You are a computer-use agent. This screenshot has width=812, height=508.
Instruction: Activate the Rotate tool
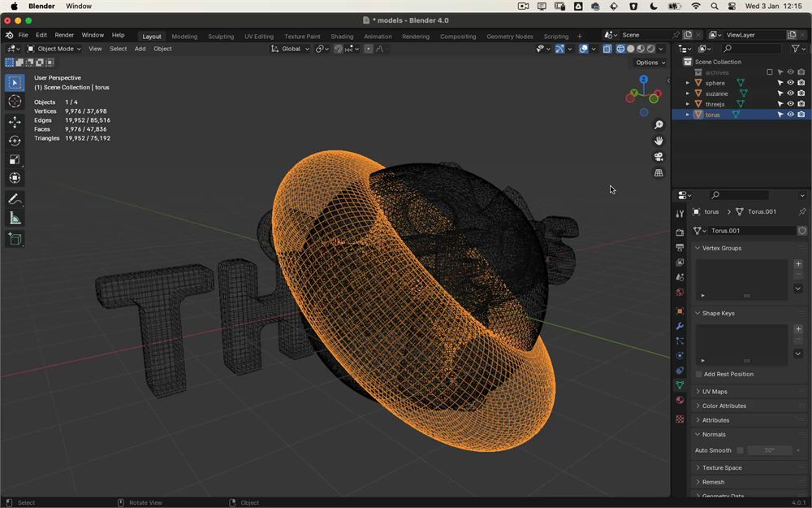tap(15, 141)
